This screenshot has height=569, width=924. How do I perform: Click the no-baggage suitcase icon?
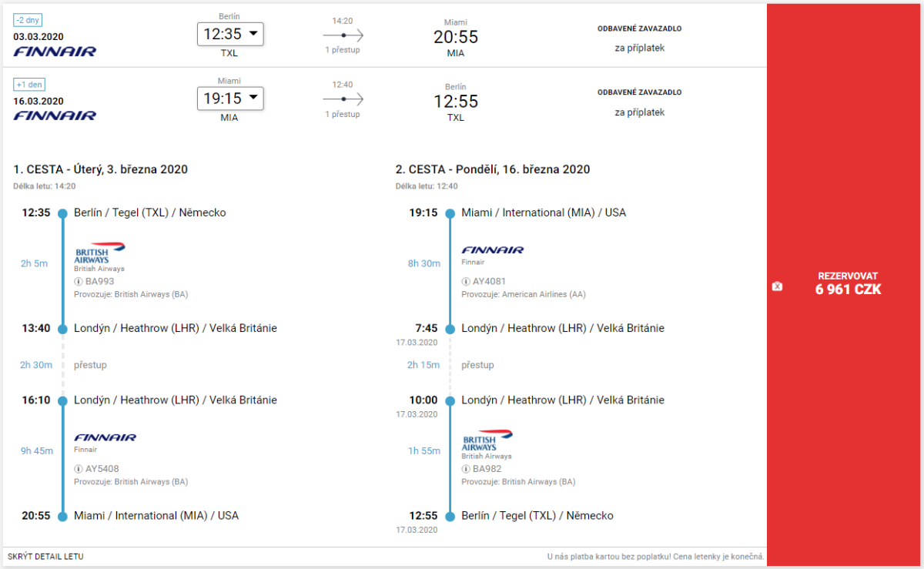click(777, 286)
